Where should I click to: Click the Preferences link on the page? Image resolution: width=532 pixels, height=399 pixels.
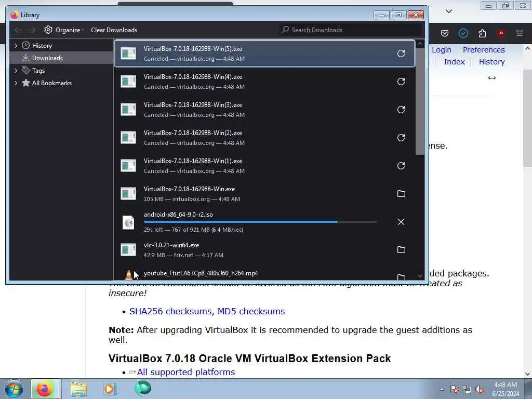tap(484, 50)
